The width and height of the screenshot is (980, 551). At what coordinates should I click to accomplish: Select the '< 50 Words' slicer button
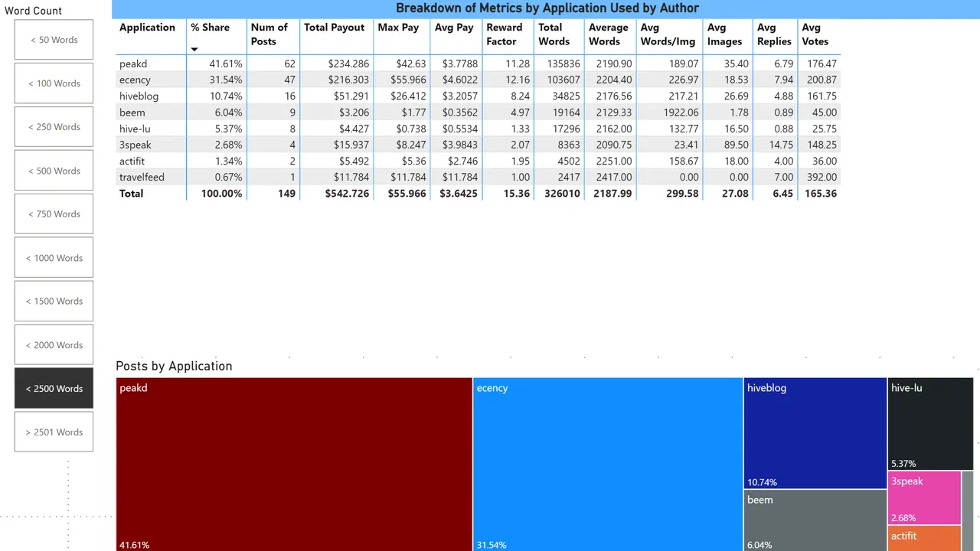pos(54,40)
